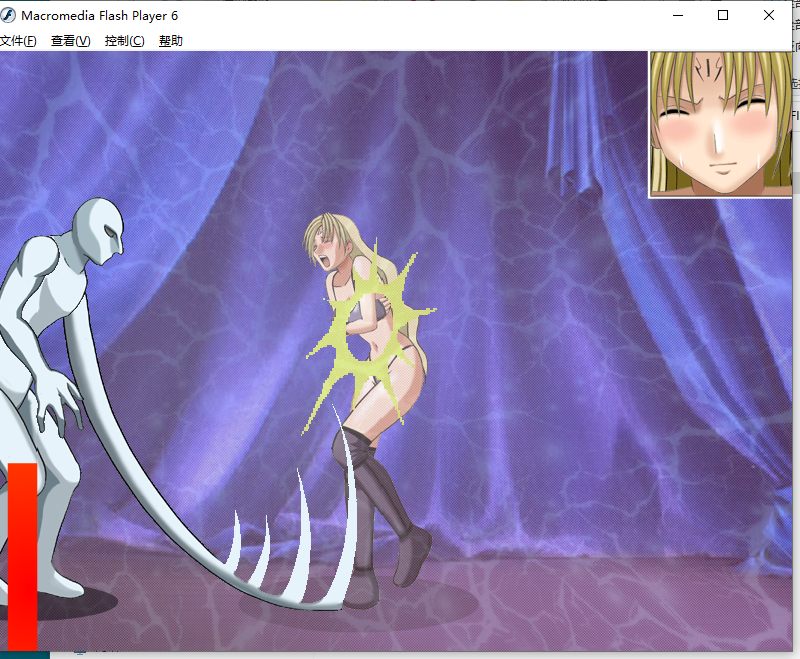Maximize the Flash Player window
This screenshot has height=659, width=800.
(x=723, y=16)
